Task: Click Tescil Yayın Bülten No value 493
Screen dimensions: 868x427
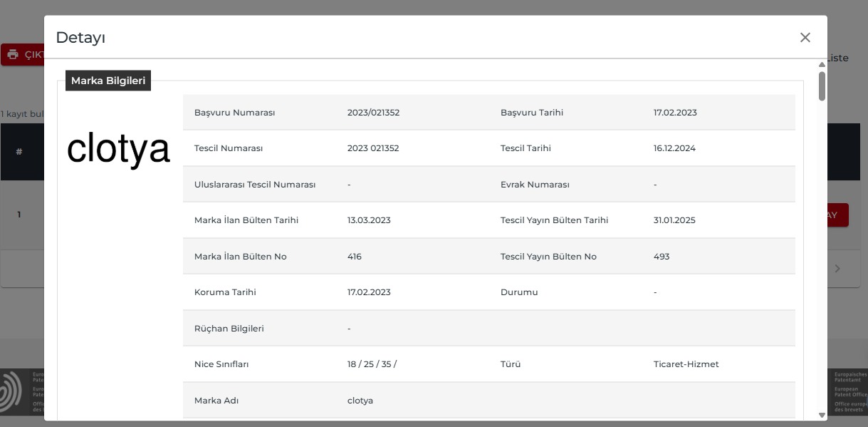Action: pos(662,257)
